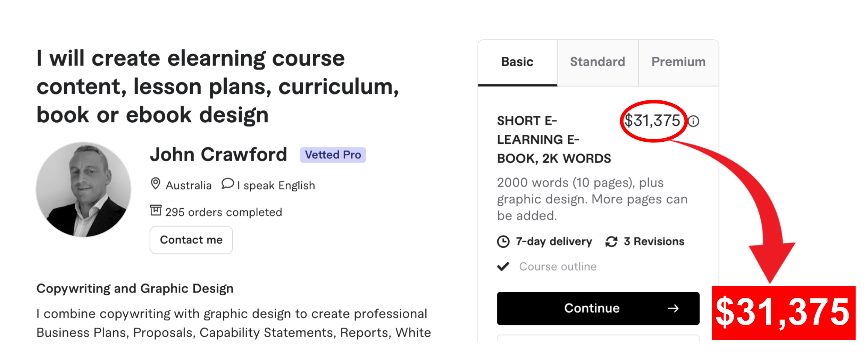The height and width of the screenshot is (354, 868).
Task: Click the Contact me button
Action: (191, 240)
